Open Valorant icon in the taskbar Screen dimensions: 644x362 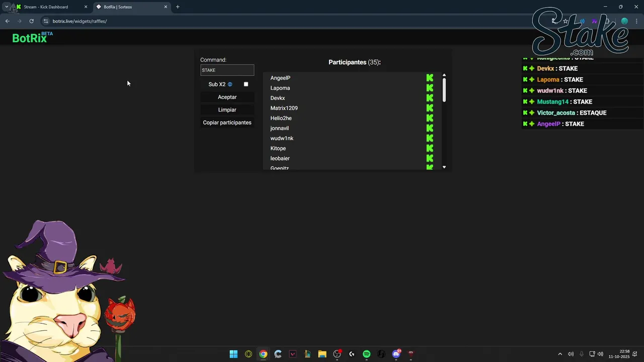[x=293, y=354]
